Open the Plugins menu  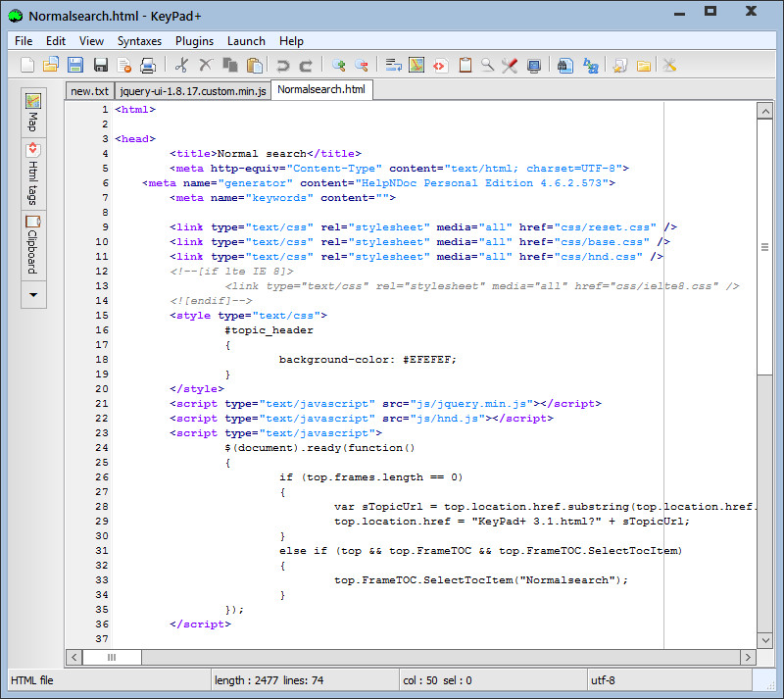194,41
